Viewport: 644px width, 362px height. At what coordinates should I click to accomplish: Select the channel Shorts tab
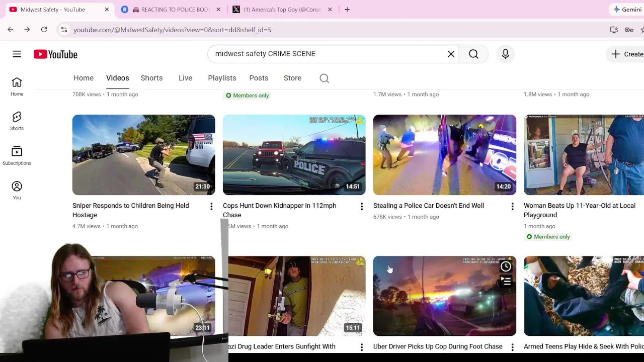[151, 78]
